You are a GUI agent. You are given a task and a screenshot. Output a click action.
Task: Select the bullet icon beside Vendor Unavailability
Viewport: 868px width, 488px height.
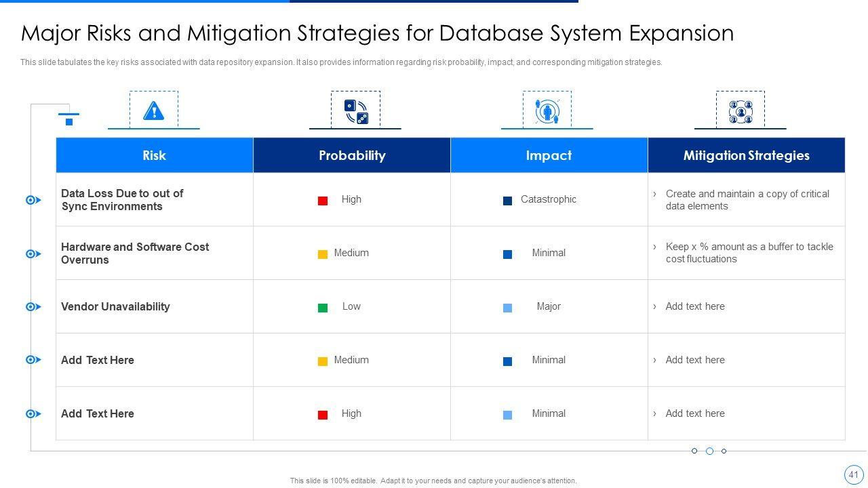click(33, 307)
